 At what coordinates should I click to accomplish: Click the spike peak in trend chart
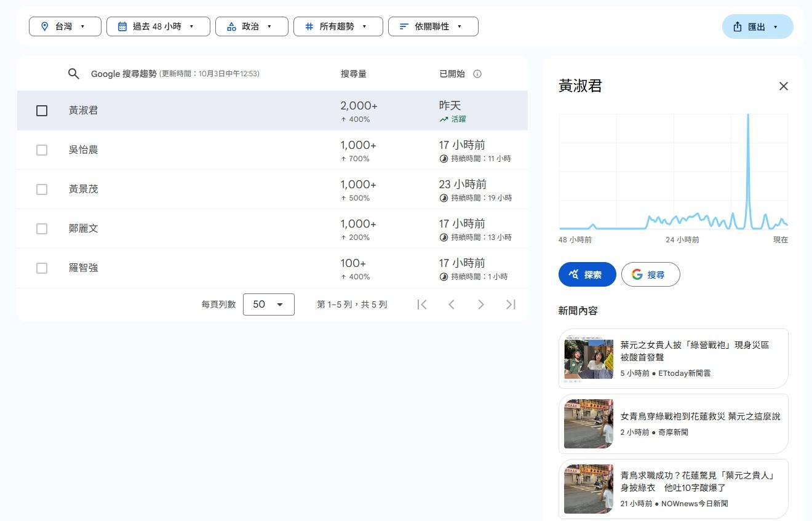[748, 116]
